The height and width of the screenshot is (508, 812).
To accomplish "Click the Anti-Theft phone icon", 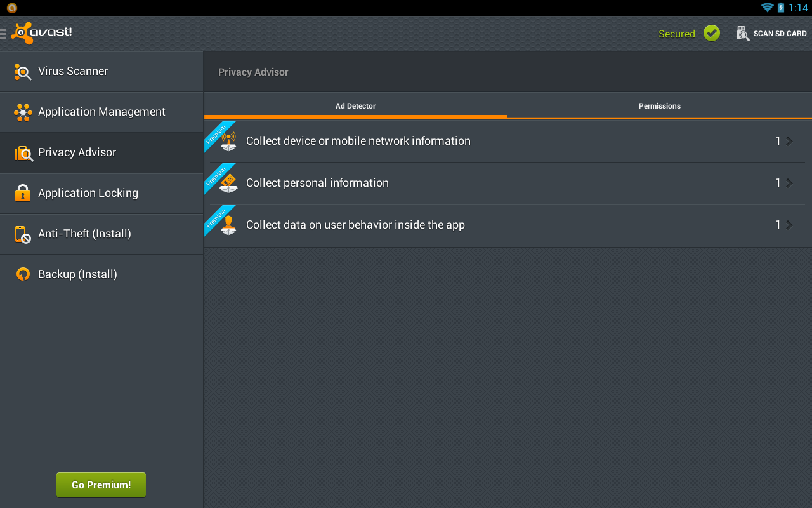I will 23,234.
